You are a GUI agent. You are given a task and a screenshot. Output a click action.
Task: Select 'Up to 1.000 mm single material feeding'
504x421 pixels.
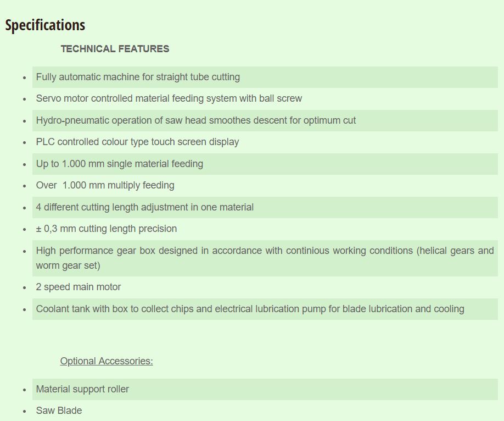click(120, 164)
